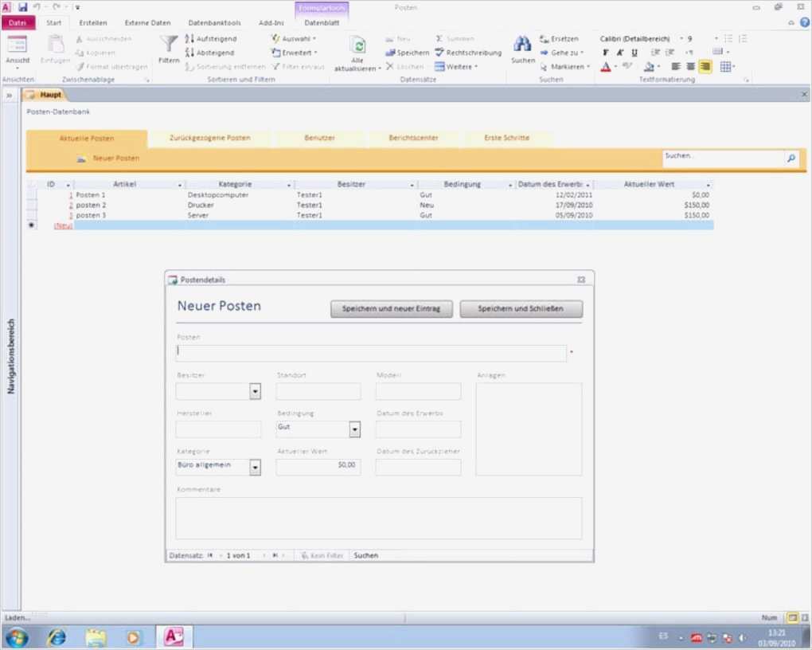This screenshot has height=650, width=812.
Task: Click the Neuer Posten link
Action: pos(115,159)
